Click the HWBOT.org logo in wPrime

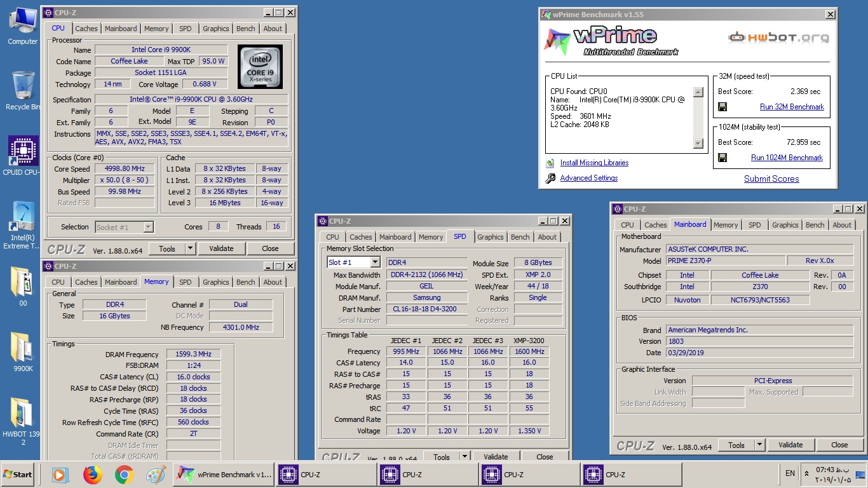click(x=778, y=37)
